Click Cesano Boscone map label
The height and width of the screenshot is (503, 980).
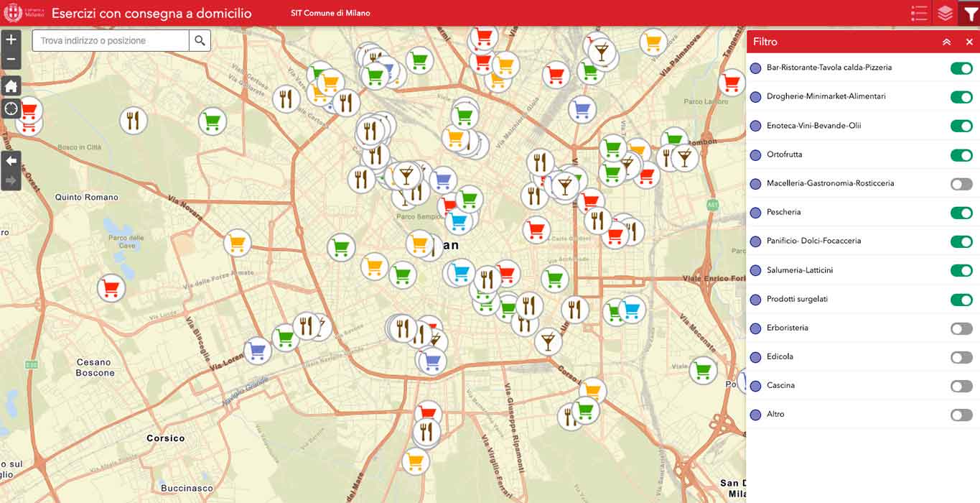point(95,367)
